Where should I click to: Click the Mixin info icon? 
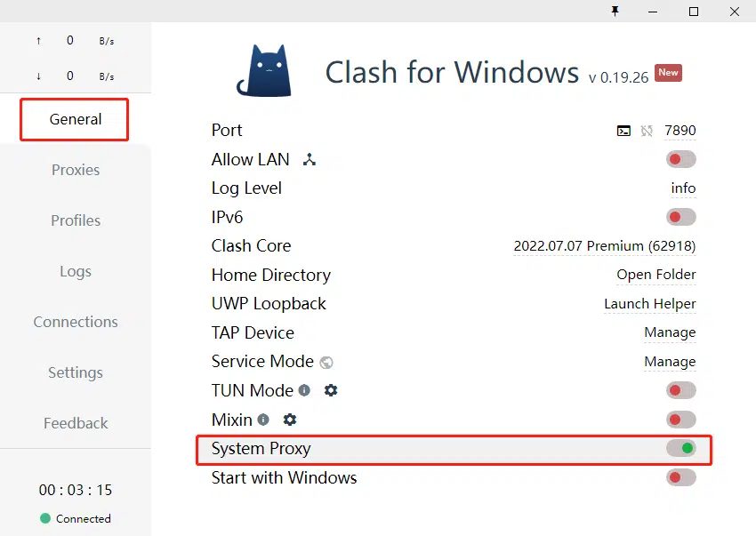263,420
